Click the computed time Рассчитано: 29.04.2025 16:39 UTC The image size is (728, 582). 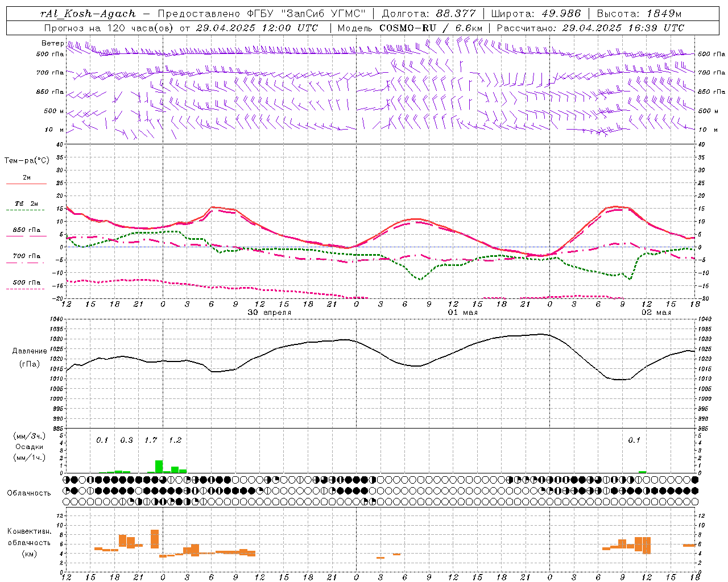pyautogui.click(x=590, y=28)
